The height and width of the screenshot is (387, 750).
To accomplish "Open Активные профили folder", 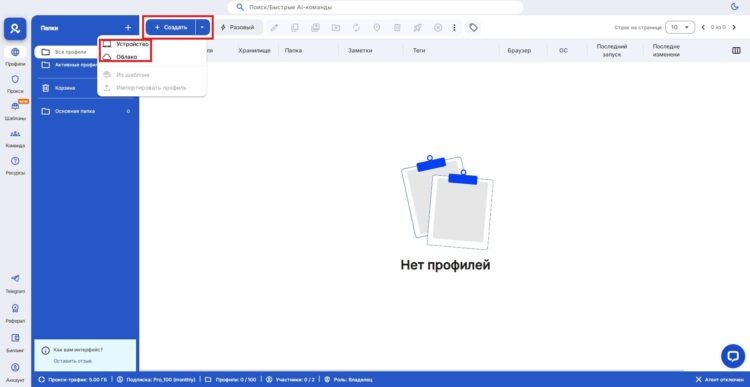I will (68, 65).
